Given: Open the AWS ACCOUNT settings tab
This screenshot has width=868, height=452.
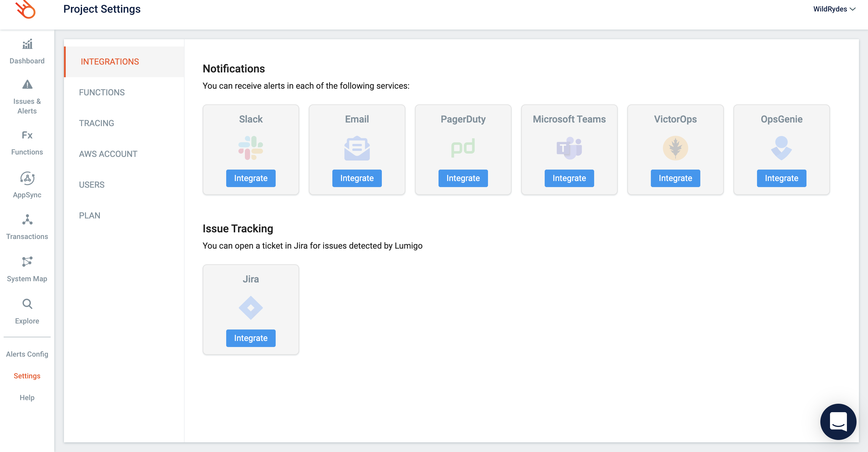Looking at the screenshot, I should [108, 154].
